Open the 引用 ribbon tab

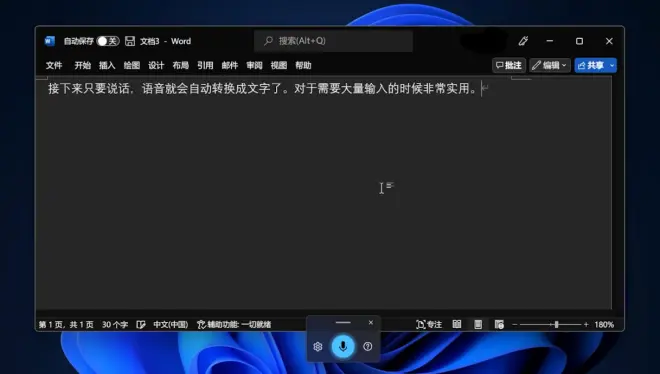[205, 65]
